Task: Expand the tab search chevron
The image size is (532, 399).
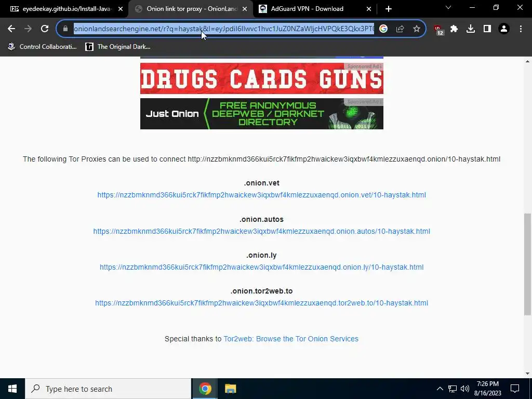Action: coord(448,7)
